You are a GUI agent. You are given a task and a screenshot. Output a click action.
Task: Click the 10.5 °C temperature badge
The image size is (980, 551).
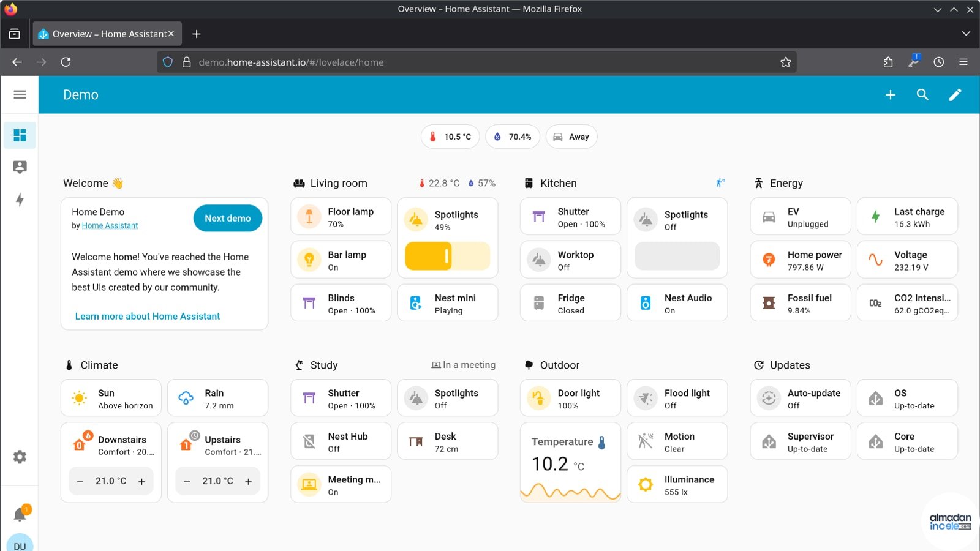click(x=451, y=137)
